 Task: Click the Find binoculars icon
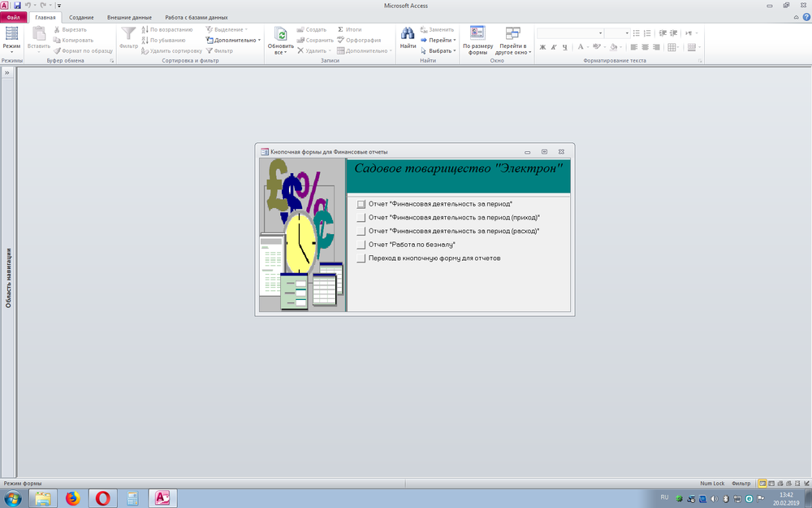(x=408, y=34)
